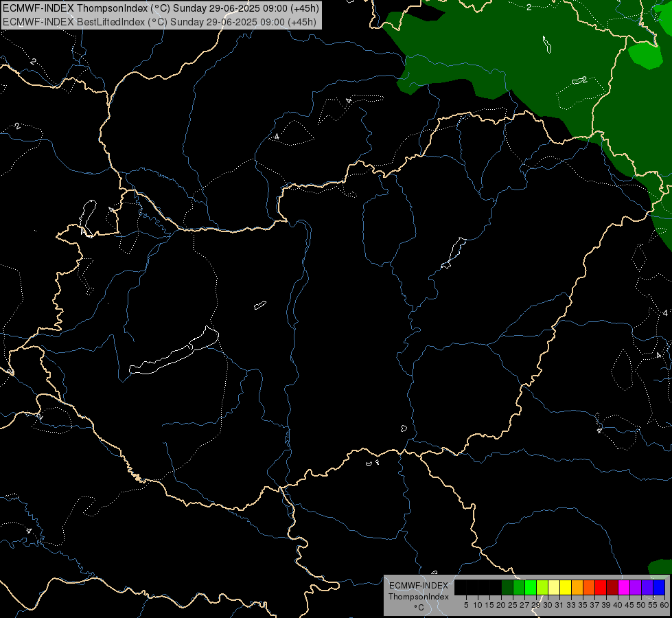The width and height of the screenshot is (672, 618).
Task: Pick the pale yellow 30–31 legend swatch
Action: coord(554,587)
